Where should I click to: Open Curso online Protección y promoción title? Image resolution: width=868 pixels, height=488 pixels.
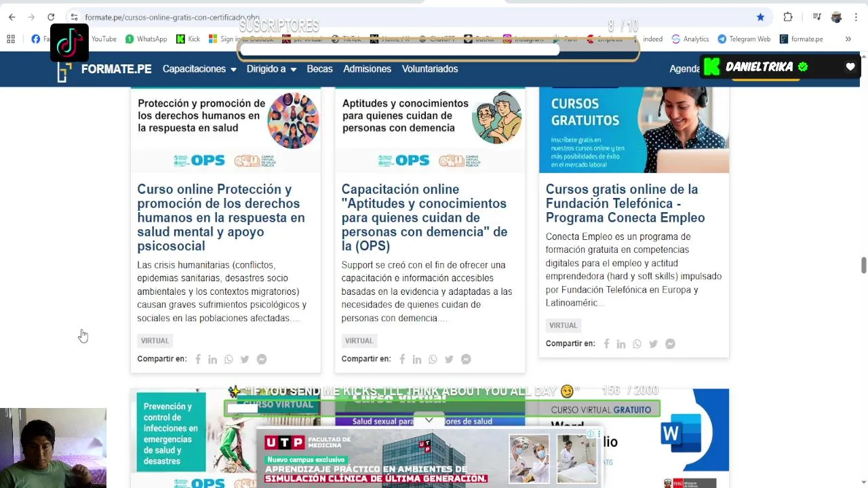tap(221, 218)
